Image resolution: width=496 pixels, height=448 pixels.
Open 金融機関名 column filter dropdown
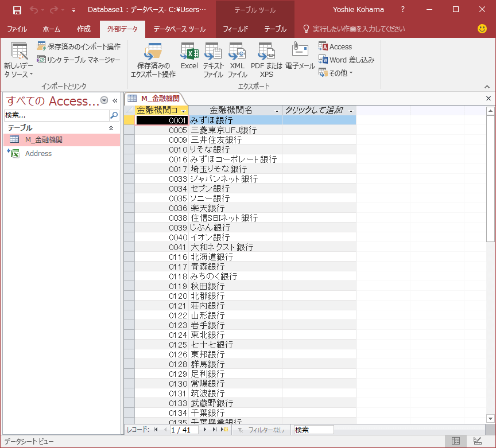(x=277, y=111)
